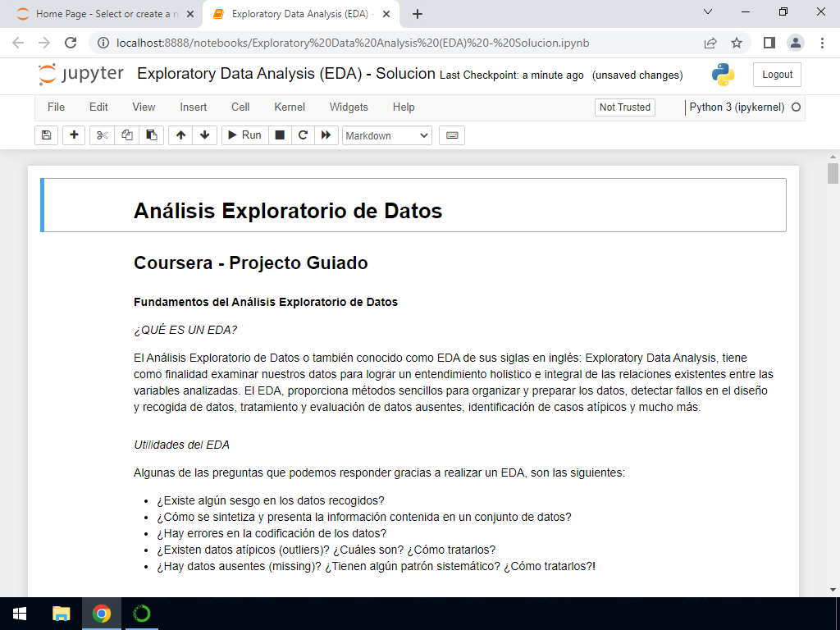The width and height of the screenshot is (840, 630).
Task: Click the bullet about errores en la codificación
Action: (272, 533)
